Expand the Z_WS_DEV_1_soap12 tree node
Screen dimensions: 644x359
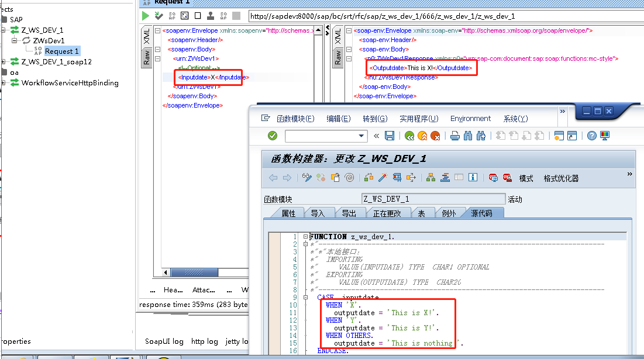(x=4, y=62)
